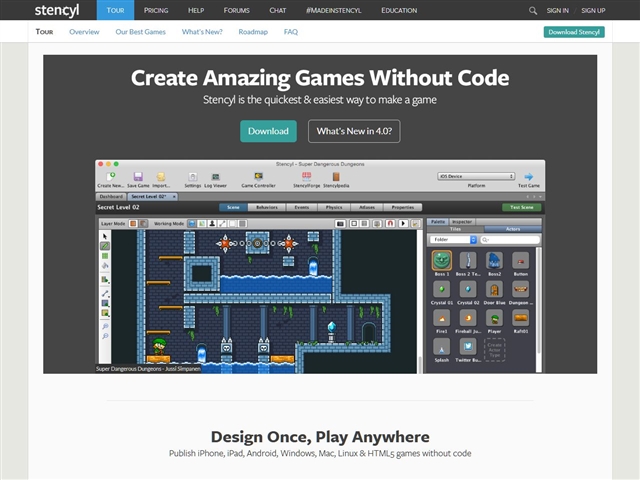Viewport: 640px width, 480px height.
Task: Click the green Test Scene button
Action: 522,207
